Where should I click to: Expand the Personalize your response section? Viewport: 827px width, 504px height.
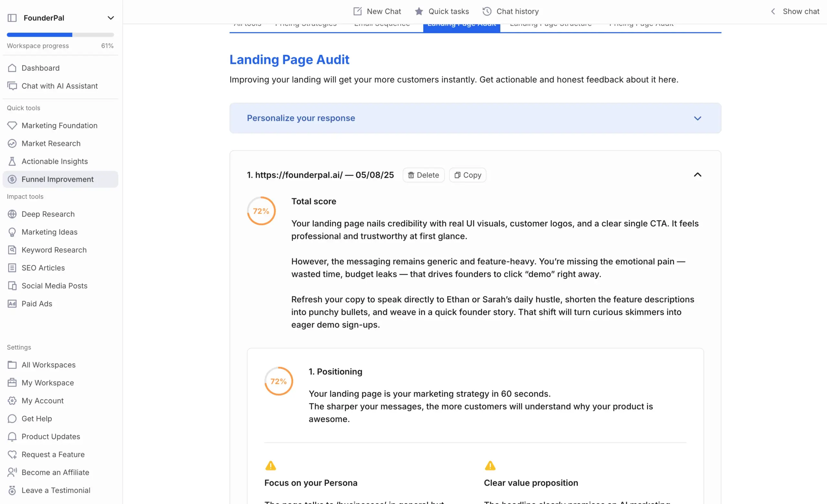click(698, 118)
